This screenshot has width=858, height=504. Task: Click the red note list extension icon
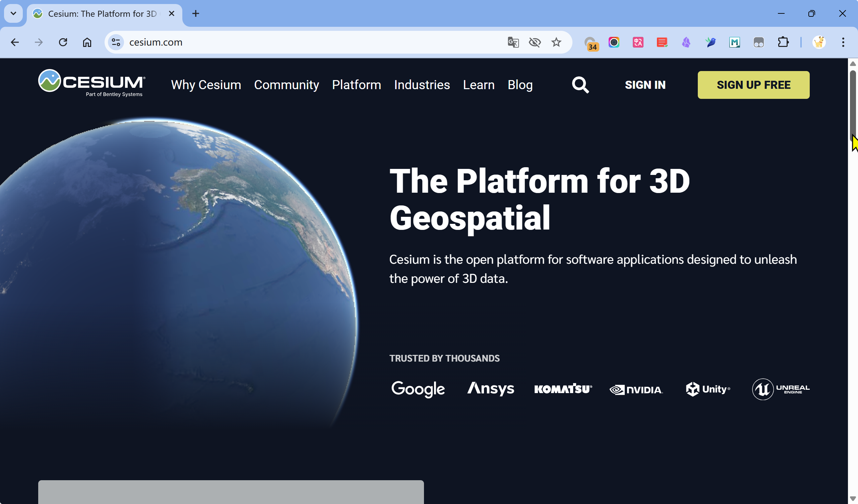click(662, 42)
